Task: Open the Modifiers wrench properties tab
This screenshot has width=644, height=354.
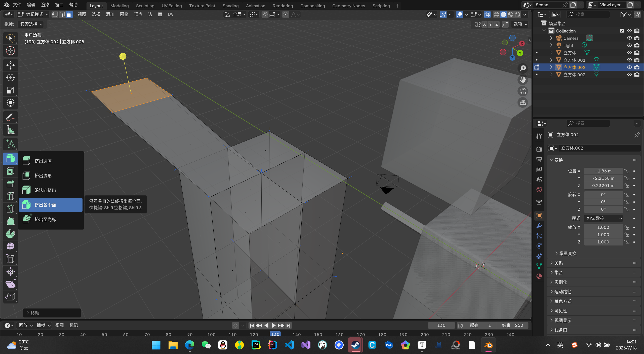Action: tap(539, 226)
